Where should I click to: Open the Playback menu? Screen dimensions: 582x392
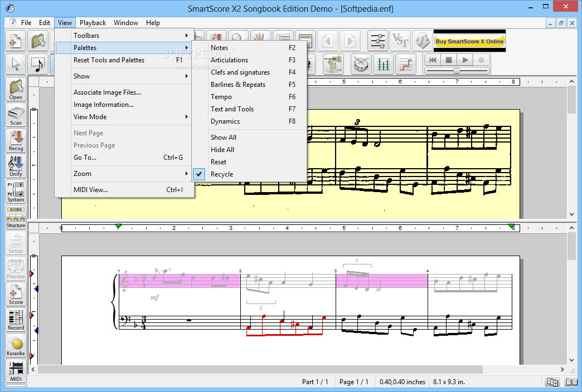tap(93, 23)
